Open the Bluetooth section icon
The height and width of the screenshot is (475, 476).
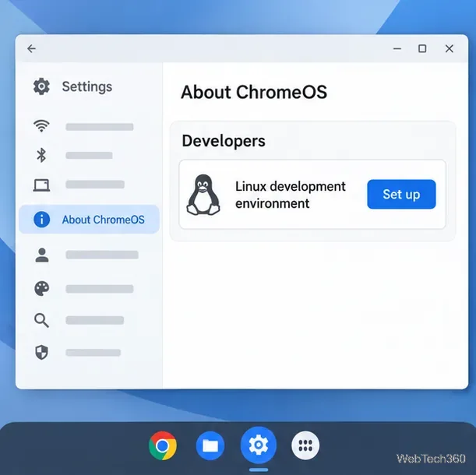tap(41, 155)
